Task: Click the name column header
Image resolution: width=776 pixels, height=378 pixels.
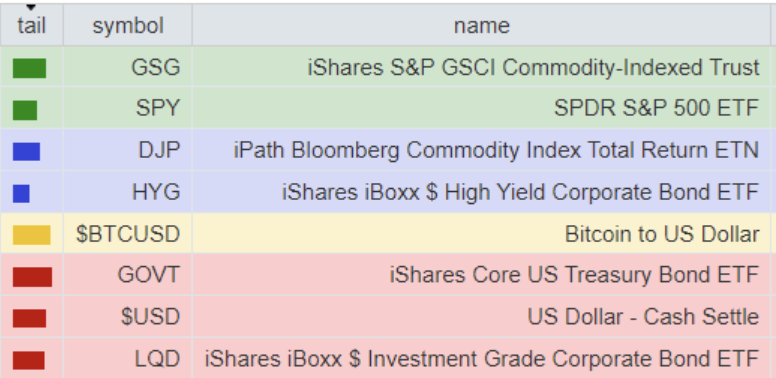Action: pos(481,25)
